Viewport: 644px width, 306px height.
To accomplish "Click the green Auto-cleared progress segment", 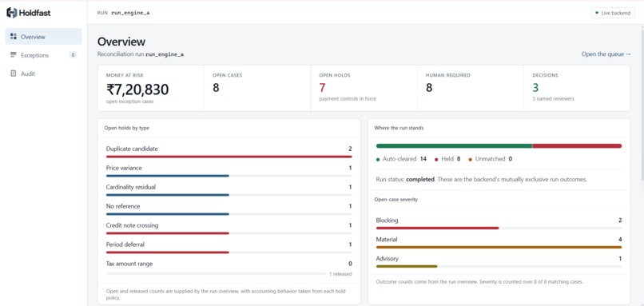I will pyautogui.click(x=454, y=146).
